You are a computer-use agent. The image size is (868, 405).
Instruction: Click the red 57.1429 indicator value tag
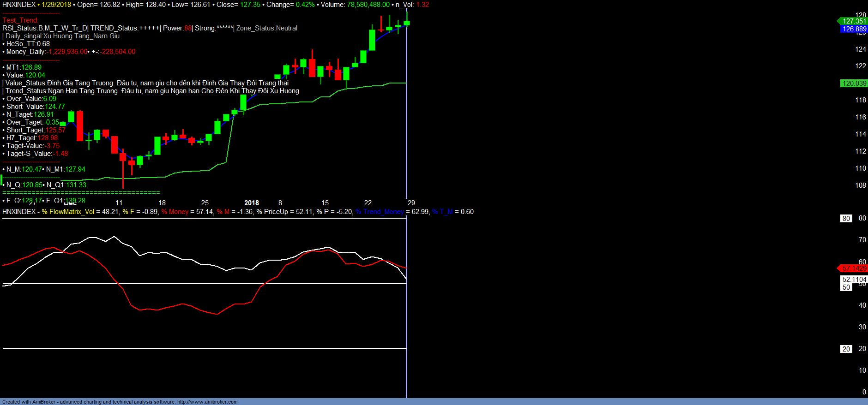854,268
